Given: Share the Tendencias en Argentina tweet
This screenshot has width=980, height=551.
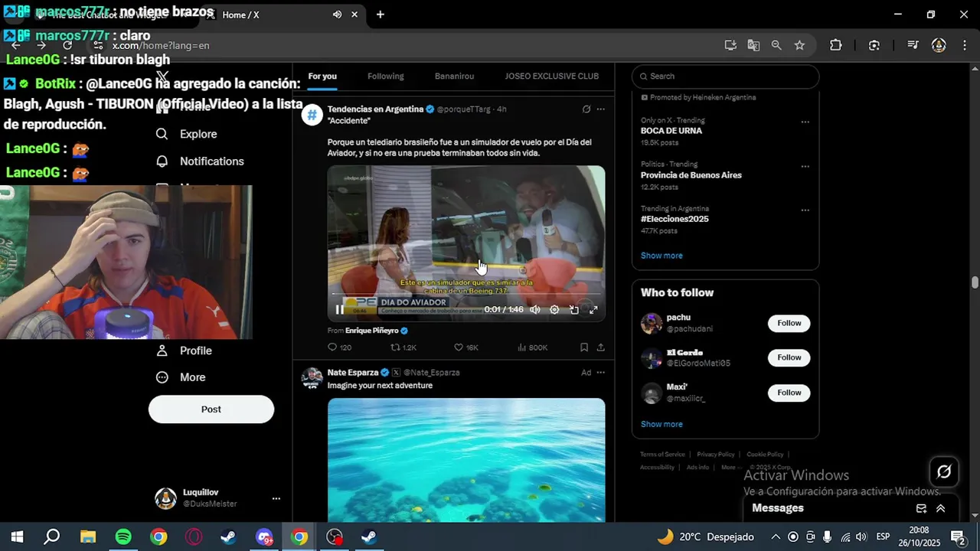Looking at the screenshot, I should click(x=600, y=347).
